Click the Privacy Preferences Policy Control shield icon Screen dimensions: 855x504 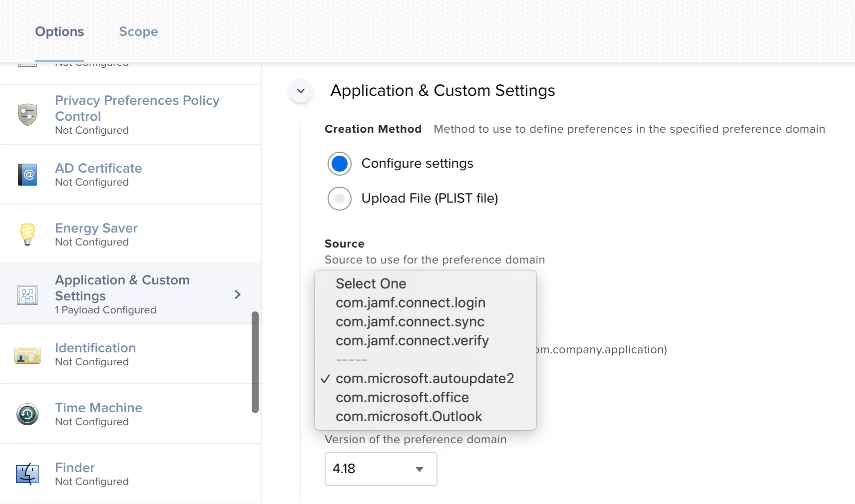(x=27, y=114)
